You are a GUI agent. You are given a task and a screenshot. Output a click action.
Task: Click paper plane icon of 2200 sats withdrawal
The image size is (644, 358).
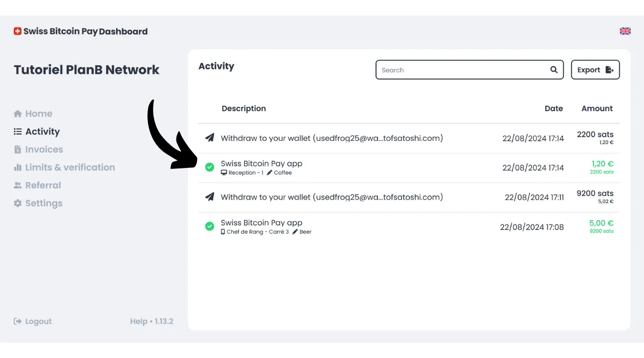coord(210,138)
